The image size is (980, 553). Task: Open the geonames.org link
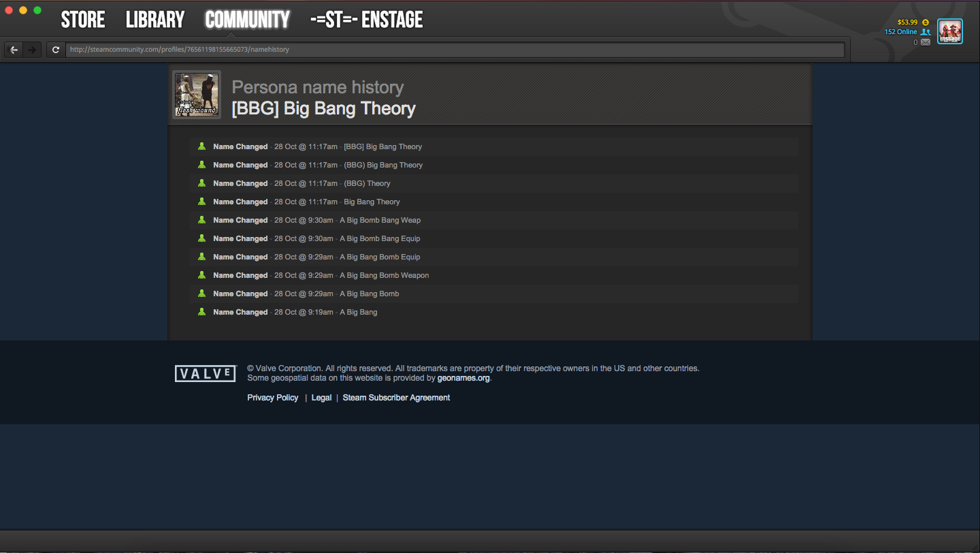pos(463,378)
